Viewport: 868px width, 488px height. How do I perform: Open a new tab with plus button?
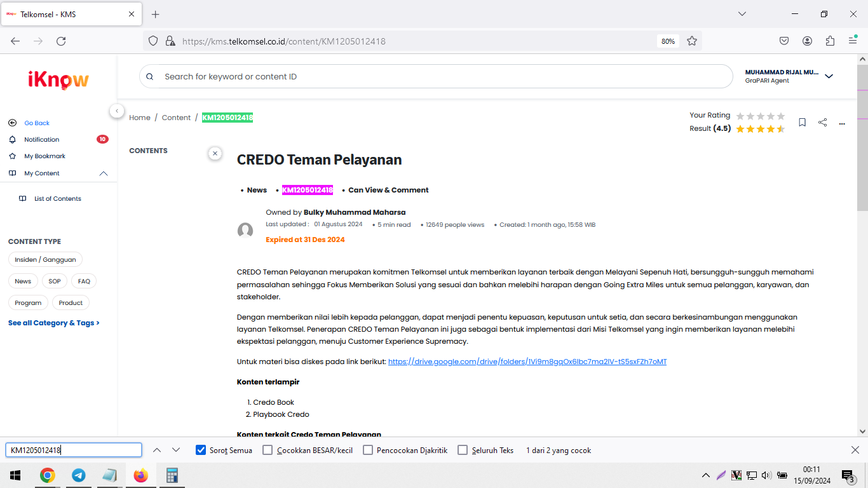pos(155,14)
